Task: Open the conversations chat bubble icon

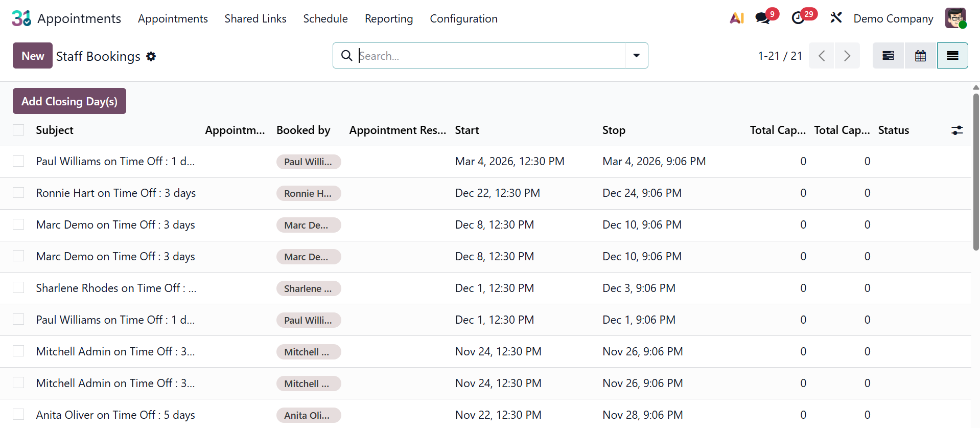Action: [763, 18]
